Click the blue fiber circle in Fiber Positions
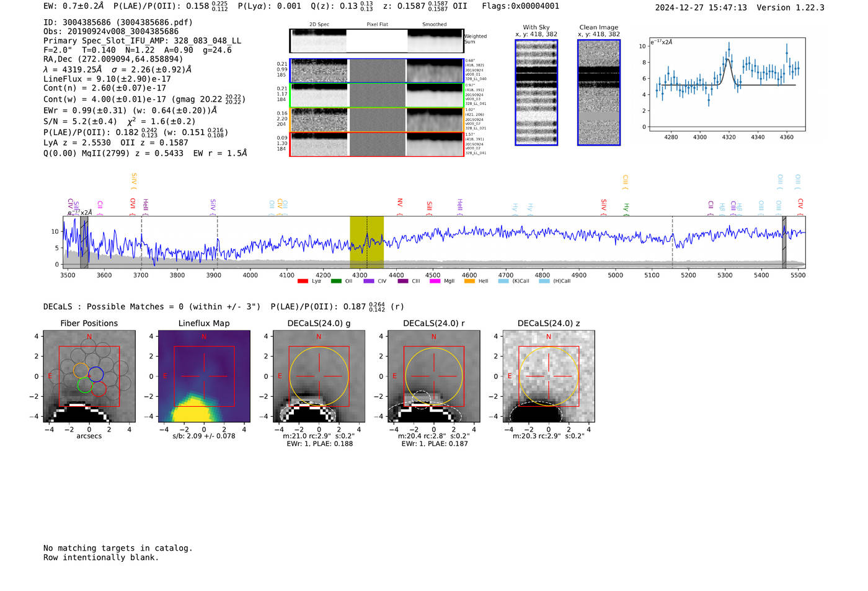The width and height of the screenshot is (868, 591). point(95,374)
